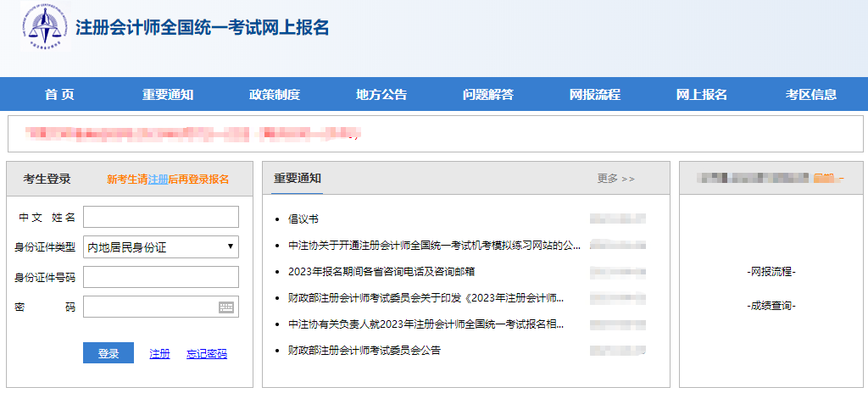Expand the 身份证件类型 dropdown
Viewport: 868px width, 393px height.
pyautogui.click(x=160, y=246)
